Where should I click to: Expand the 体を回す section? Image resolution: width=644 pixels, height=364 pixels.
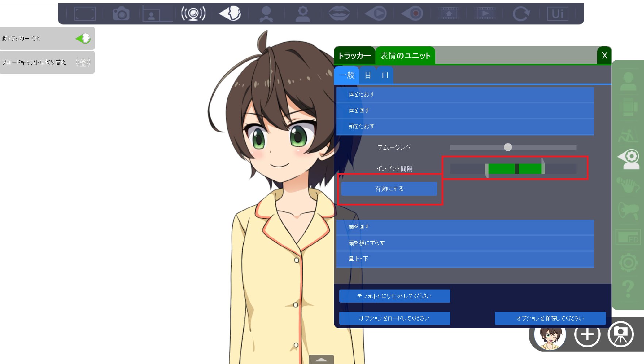[x=465, y=111]
